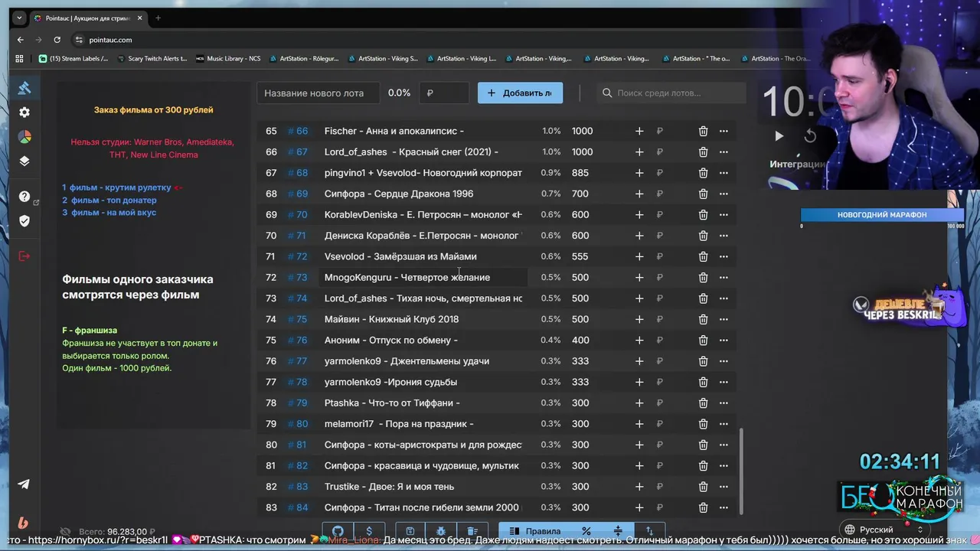This screenshot has width=980, height=551.
Task: Open the pie chart wheel page
Action: [24, 137]
